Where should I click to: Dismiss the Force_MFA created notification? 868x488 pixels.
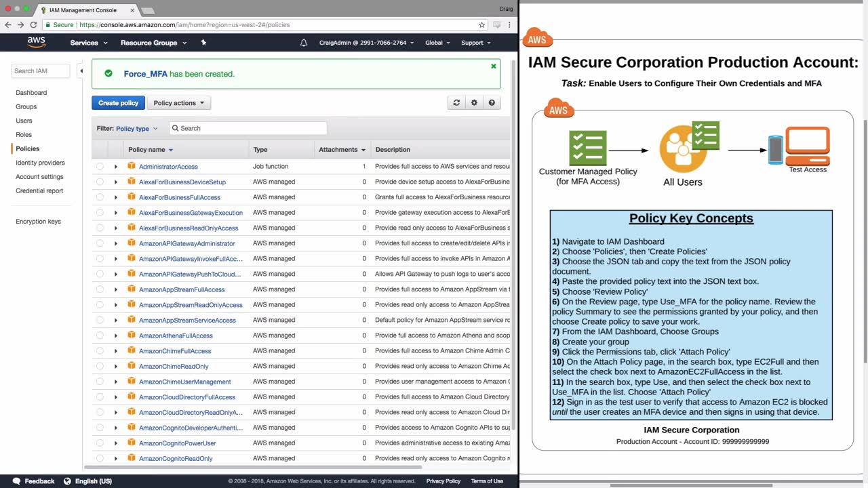click(494, 66)
